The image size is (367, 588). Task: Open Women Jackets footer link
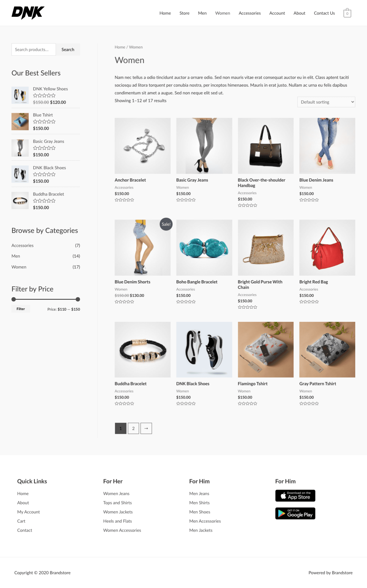118,512
